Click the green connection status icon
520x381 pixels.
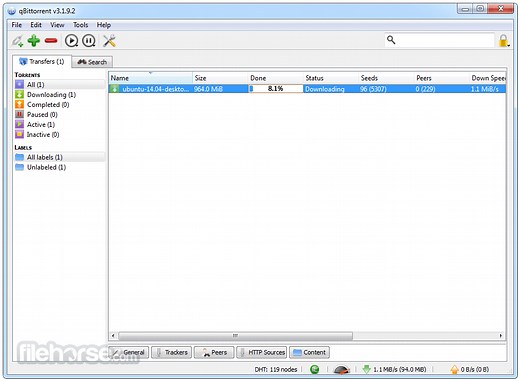click(314, 369)
